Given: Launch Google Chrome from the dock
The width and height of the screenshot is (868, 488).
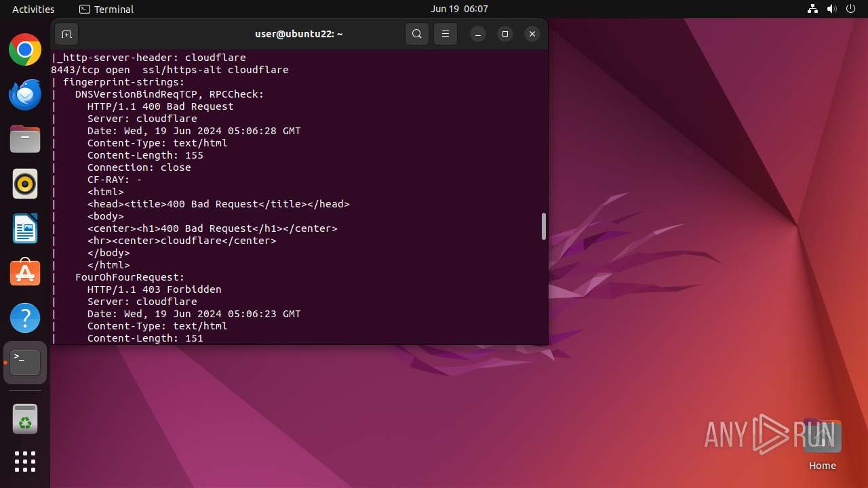Looking at the screenshot, I should (x=25, y=49).
